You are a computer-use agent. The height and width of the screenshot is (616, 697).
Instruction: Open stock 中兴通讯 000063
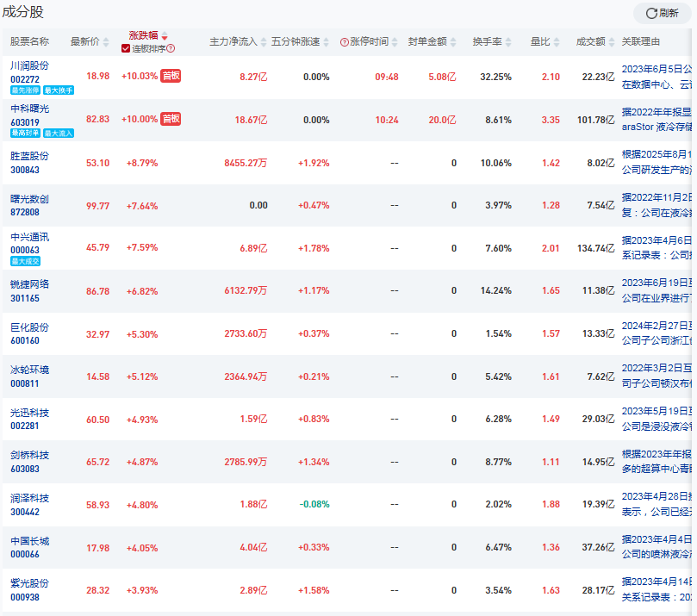coord(29,244)
